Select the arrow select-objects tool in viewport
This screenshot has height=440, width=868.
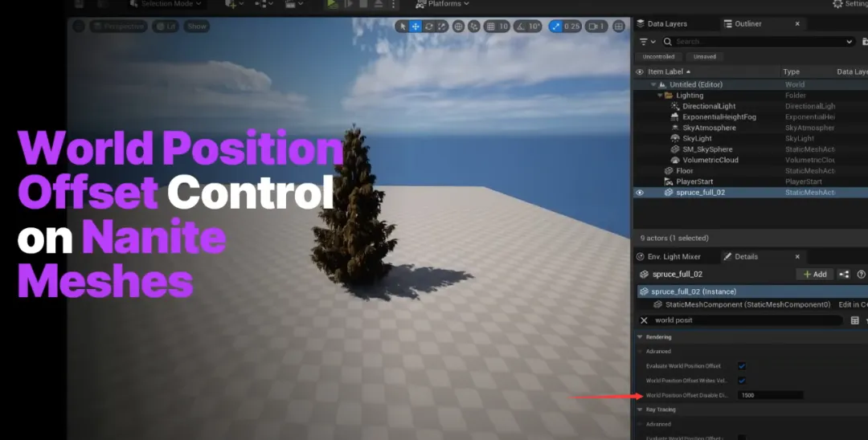point(403,26)
